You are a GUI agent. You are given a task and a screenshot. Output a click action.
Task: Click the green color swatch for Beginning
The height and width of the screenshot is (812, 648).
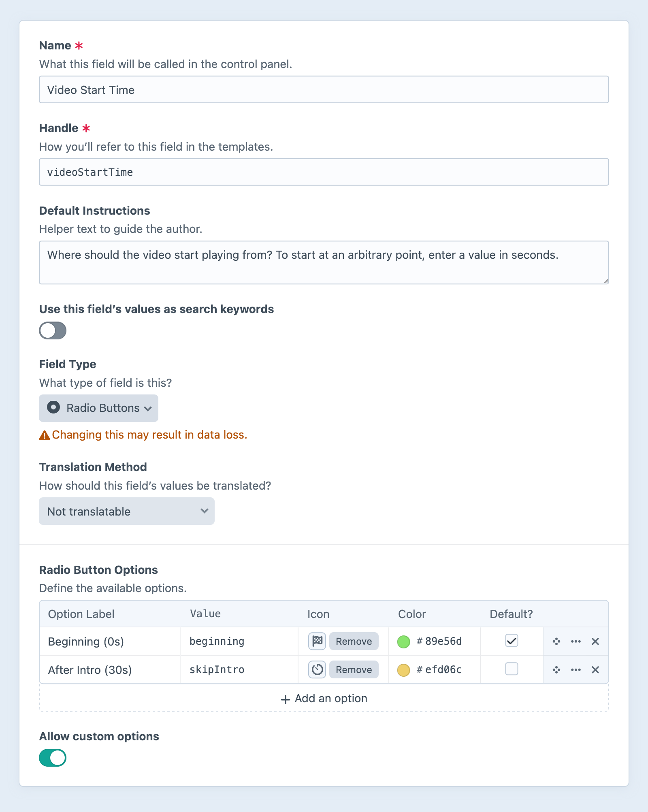(x=403, y=641)
